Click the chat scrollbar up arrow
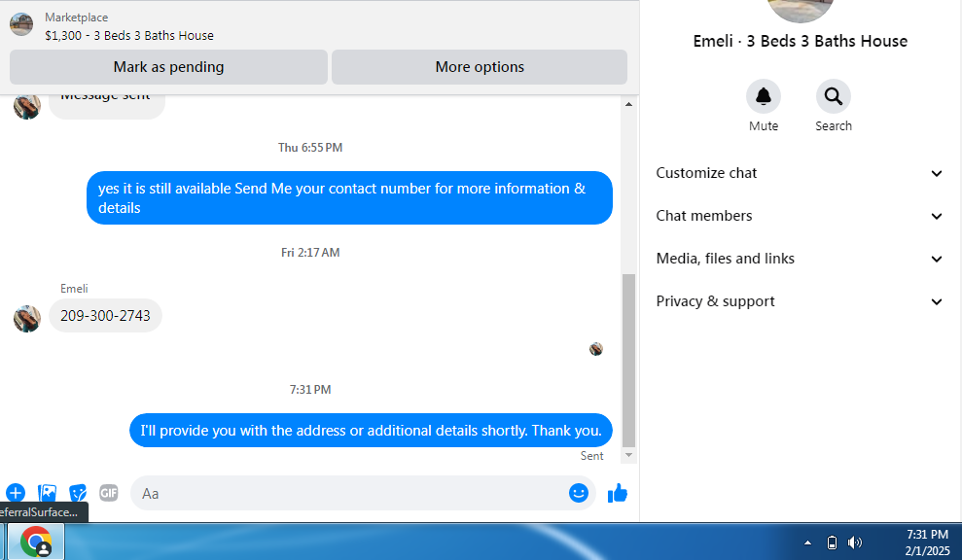 pyautogui.click(x=628, y=104)
